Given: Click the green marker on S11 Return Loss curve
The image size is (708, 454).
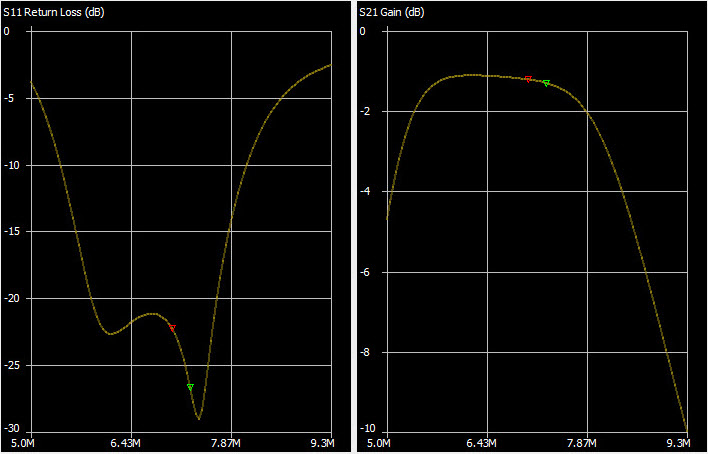Looking at the screenshot, I should (191, 387).
